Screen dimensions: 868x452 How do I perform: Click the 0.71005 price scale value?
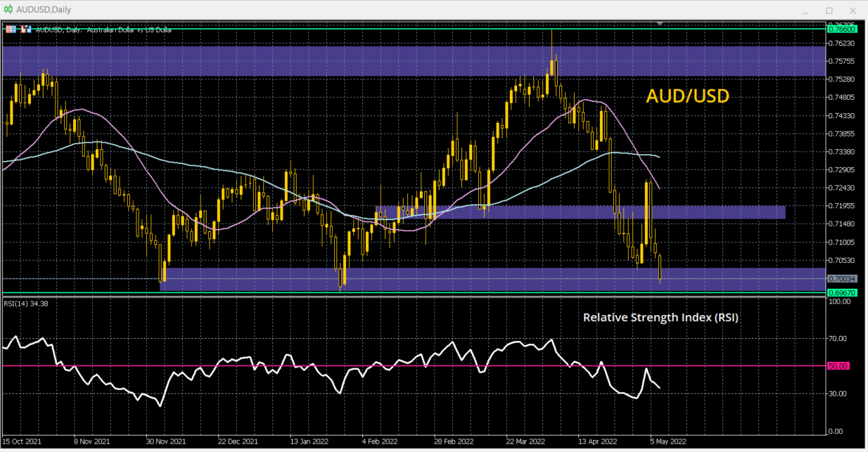841,242
